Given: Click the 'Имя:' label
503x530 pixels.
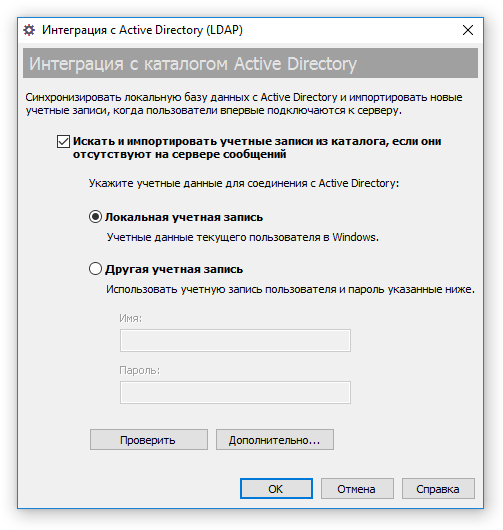Looking at the screenshot, I should click(x=130, y=318).
